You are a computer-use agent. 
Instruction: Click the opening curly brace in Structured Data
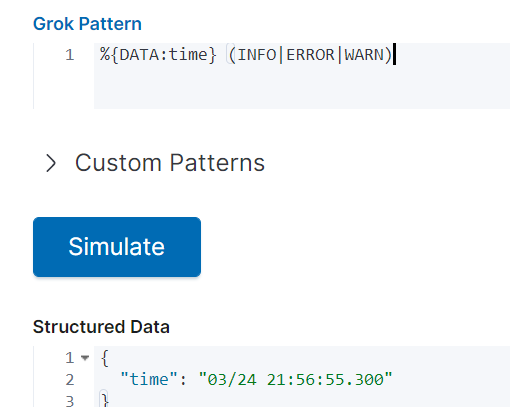(x=105, y=358)
